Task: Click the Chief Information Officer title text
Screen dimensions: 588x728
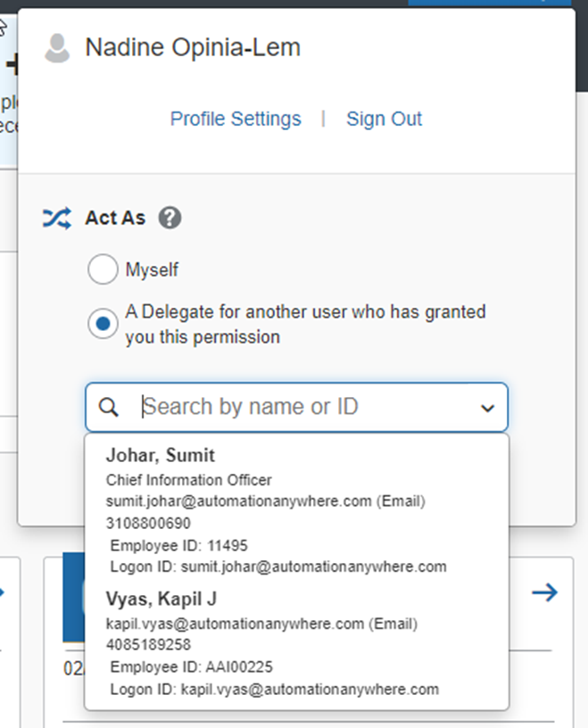Action: point(188,480)
